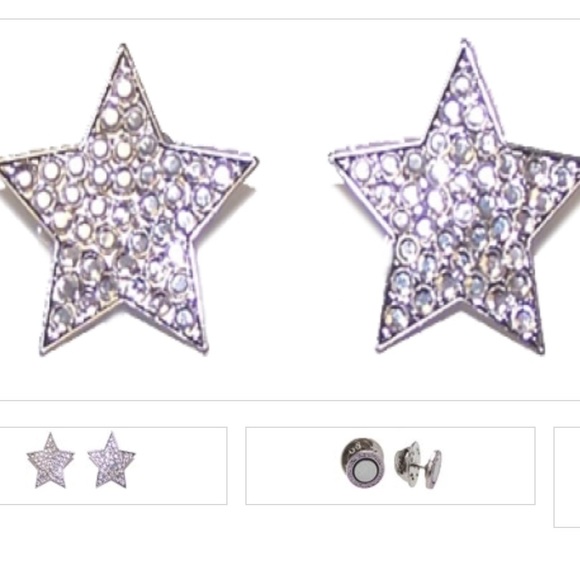
Task: Click the partially visible third thumbnail
Action: coord(567,477)
